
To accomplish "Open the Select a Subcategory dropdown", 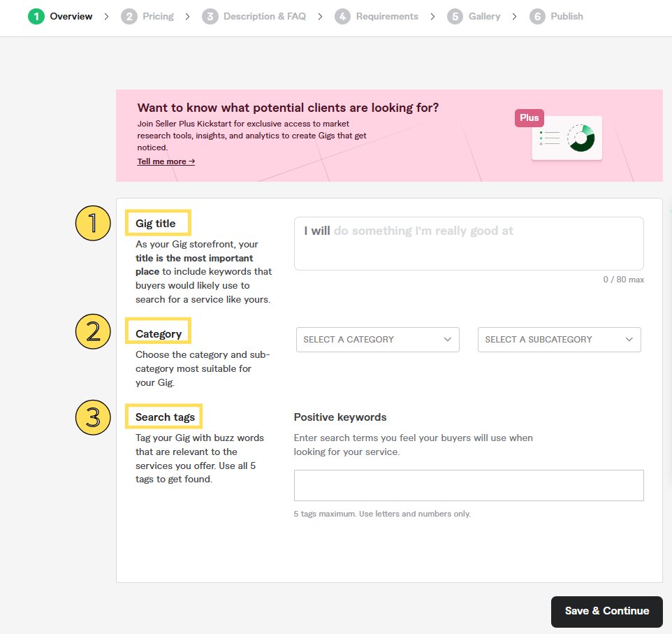I will (x=560, y=340).
